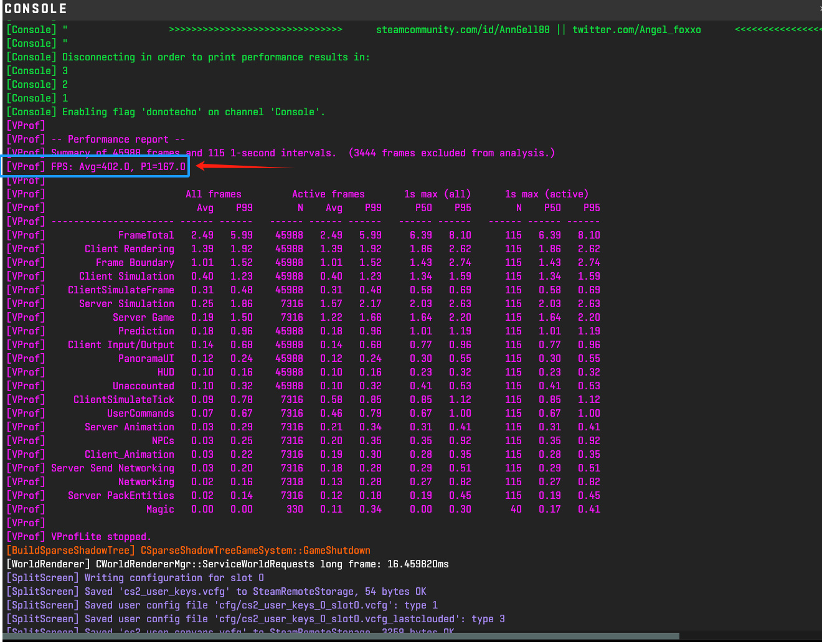Click the CONSOLE panel title
Screen dimensions: 822x644
pyautogui.click(x=35, y=9)
